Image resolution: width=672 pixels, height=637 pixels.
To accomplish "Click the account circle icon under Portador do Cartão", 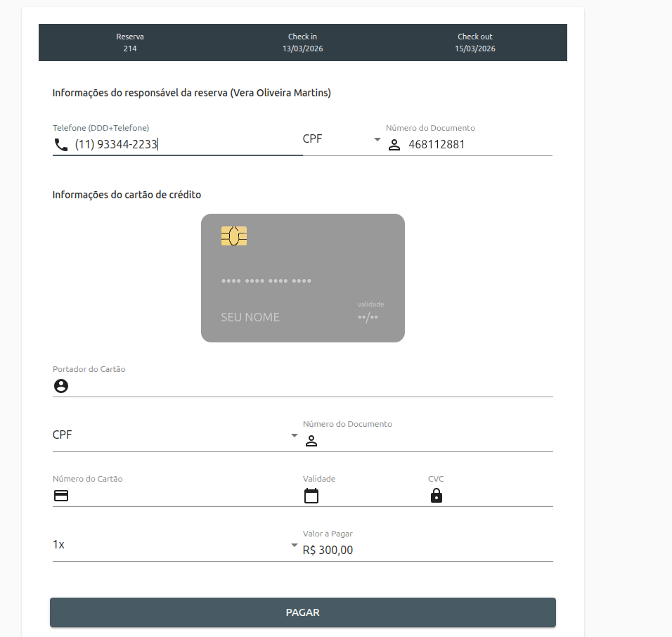I will [x=61, y=386].
